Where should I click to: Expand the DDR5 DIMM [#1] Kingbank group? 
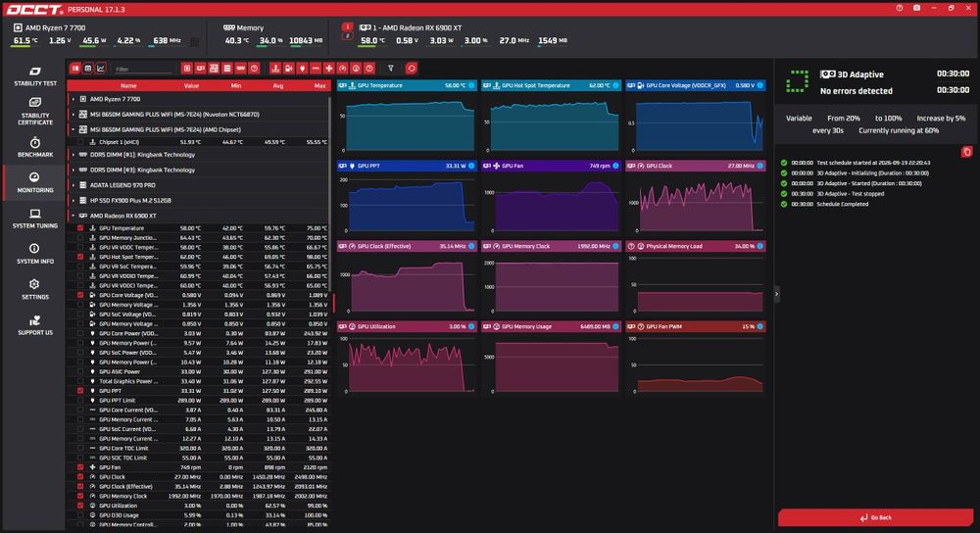(73, 155)
